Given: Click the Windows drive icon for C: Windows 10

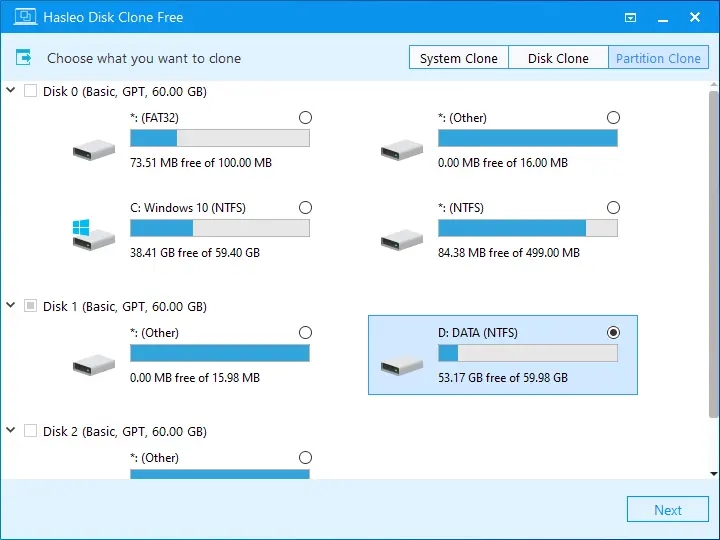Looking at the screenshot, I should click(94, 234).
